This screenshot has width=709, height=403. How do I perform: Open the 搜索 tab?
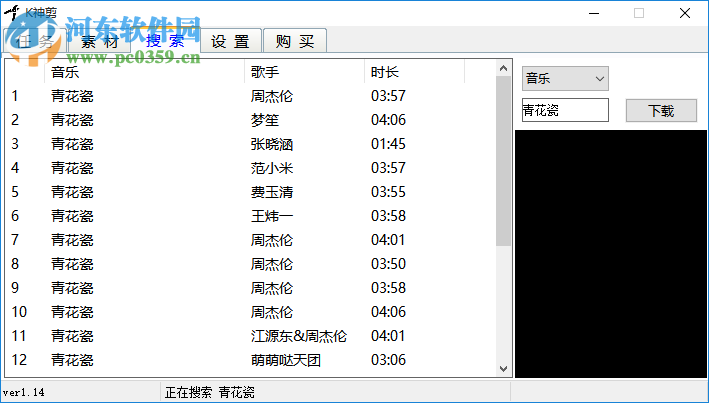[165, 41]
